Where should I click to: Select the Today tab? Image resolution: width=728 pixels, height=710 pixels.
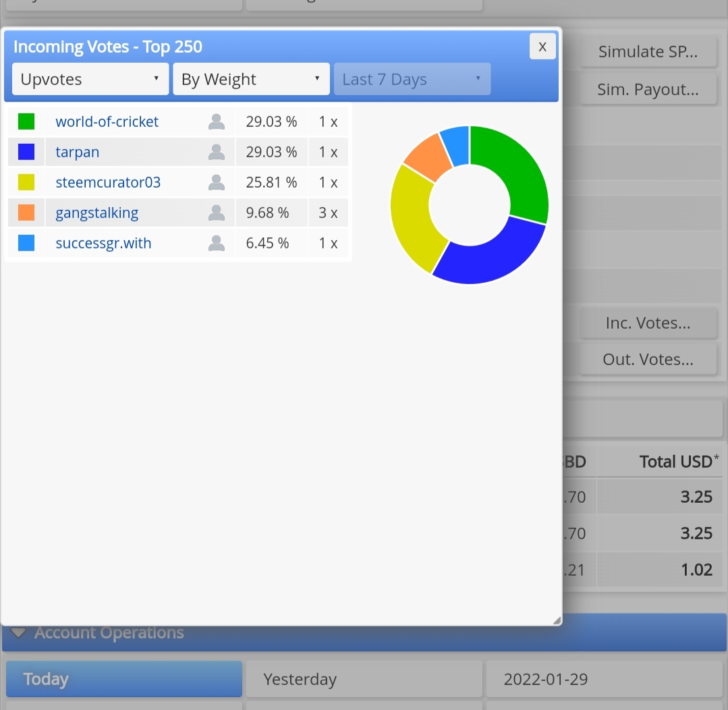(x=124, y=679)
